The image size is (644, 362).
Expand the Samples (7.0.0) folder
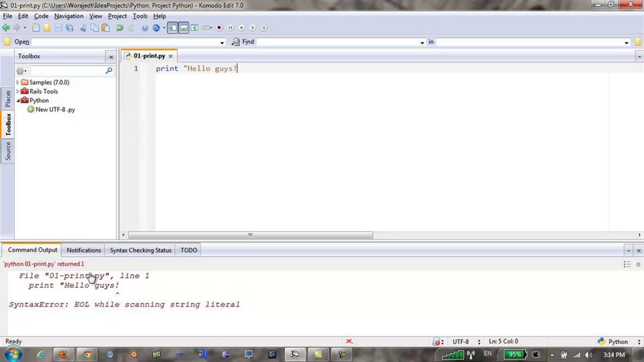coord(18,82)
